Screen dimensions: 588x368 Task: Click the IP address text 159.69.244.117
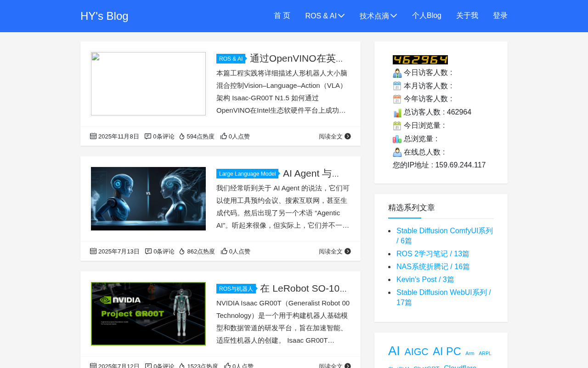tap(460, 165)
